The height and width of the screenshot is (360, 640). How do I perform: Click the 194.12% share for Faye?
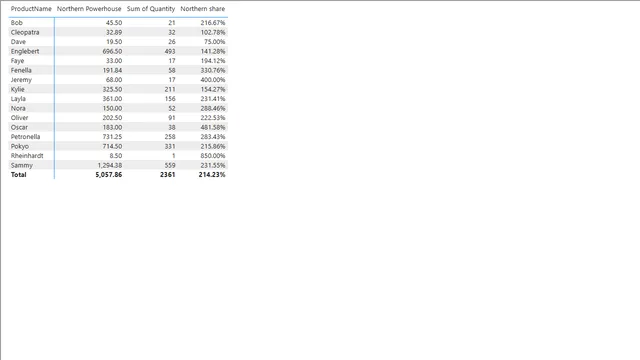213,61
